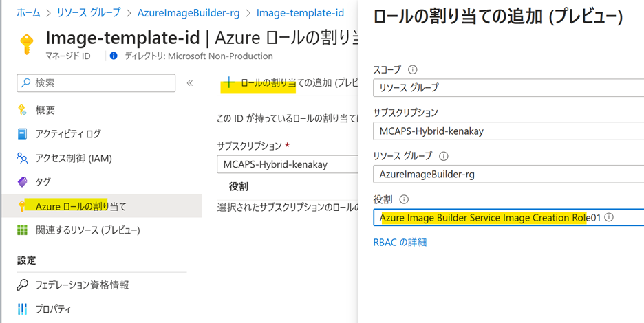Click the directory info icon near ディレクトリ
Viewport: 644px width, 323px height.
pyautogui.click(x=114, y=56)
